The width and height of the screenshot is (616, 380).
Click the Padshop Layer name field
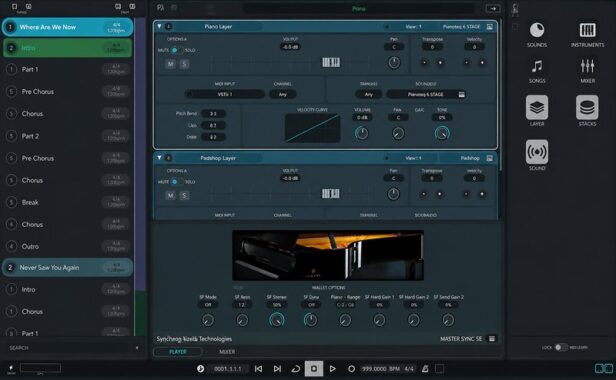pos(218,158)
